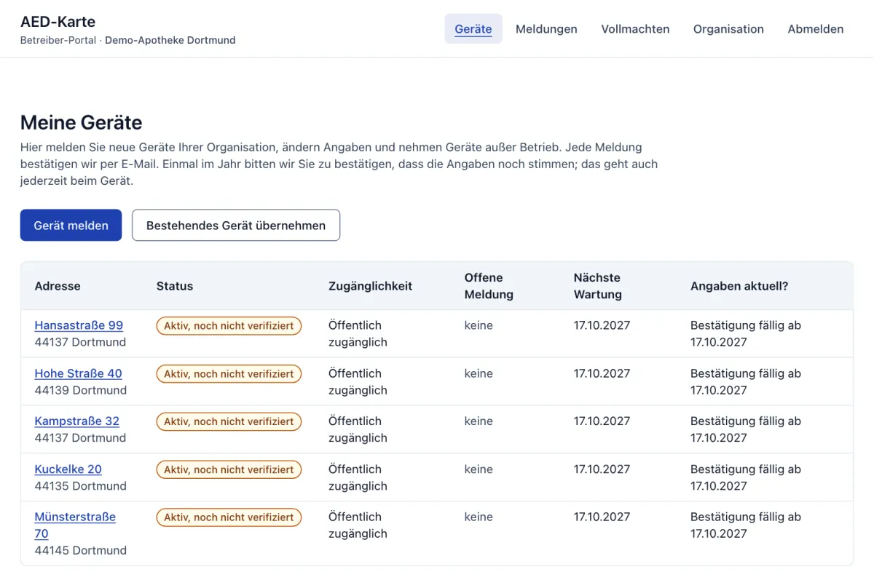
Task: Open the Kampstraße 32 device link
Action: (76, 421)
